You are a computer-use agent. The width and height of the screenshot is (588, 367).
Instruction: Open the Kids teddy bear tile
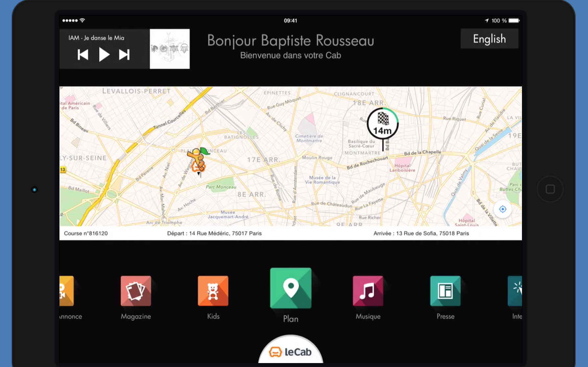(213, 291)
